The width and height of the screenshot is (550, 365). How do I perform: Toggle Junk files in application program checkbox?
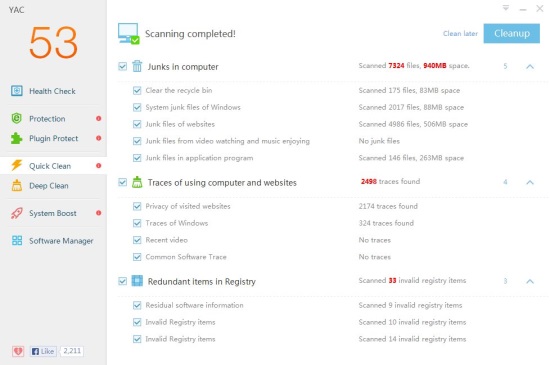pyautogui.click(x=137, y=158)
